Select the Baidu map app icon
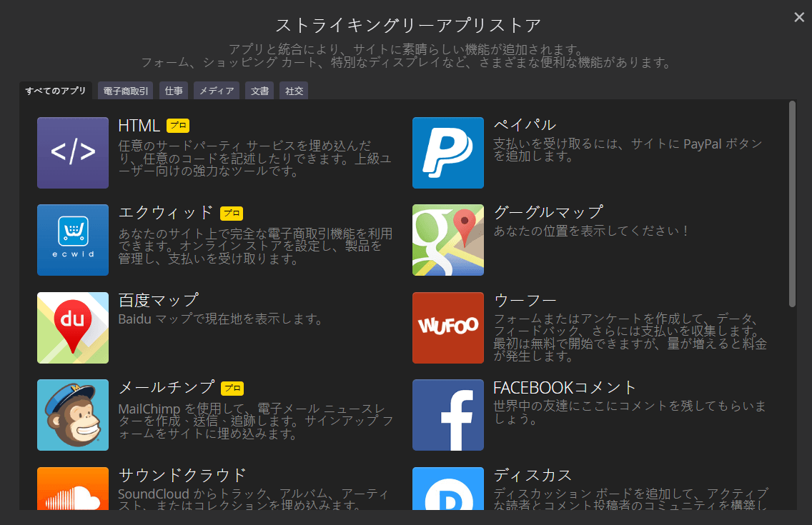The width and height of the screenshot is (812, 525). (73, 327)
